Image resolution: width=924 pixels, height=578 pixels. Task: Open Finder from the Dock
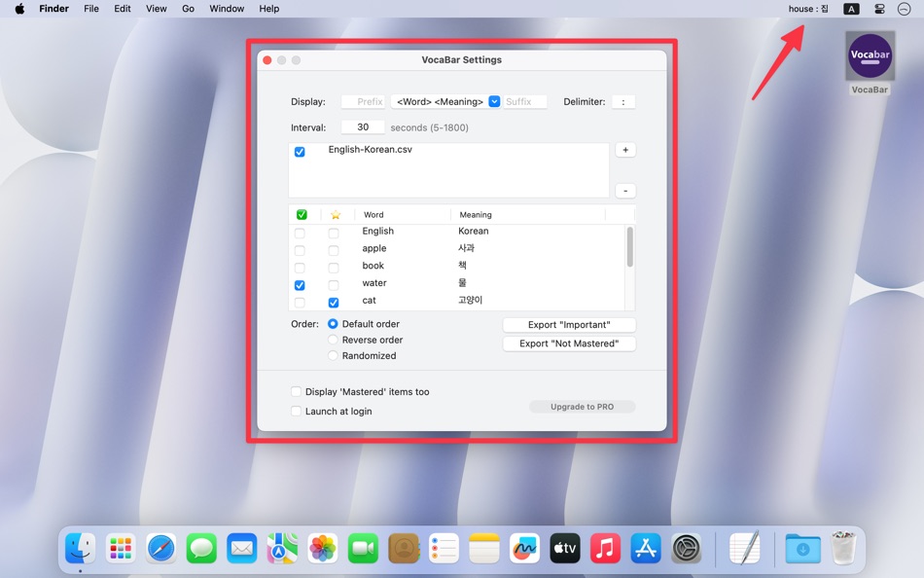tap(80, 549)
